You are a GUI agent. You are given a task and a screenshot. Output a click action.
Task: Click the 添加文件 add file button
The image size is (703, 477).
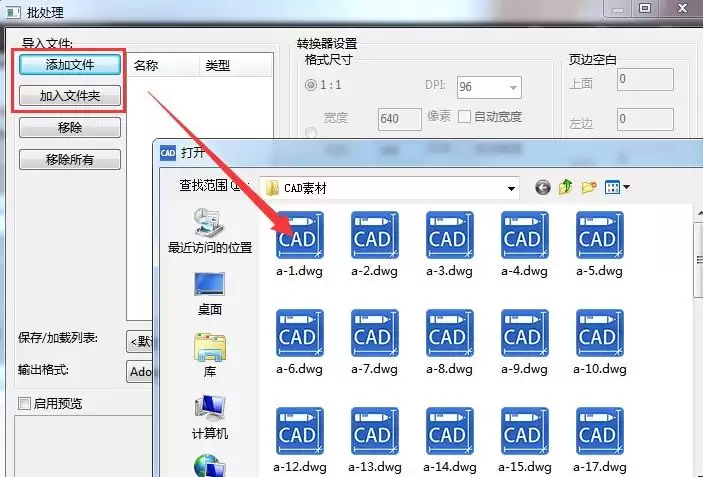[x=70, y=65]
